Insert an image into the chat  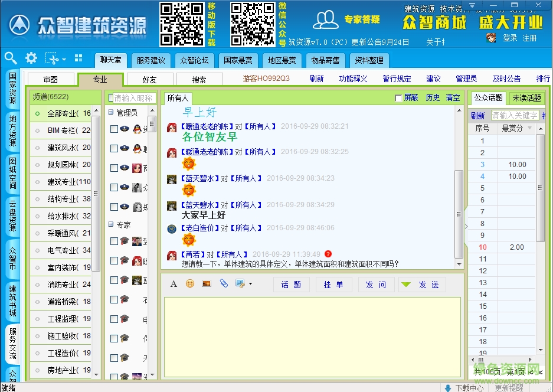click(207, 284)
